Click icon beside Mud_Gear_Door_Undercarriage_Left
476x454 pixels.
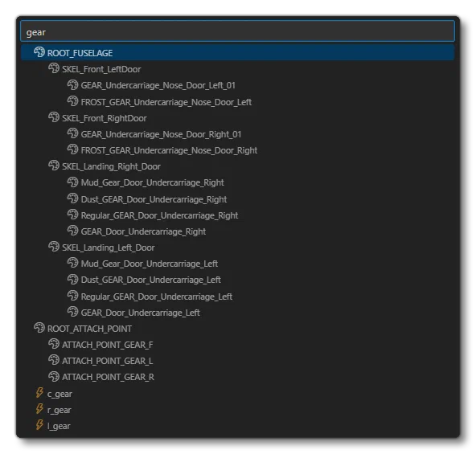pos(72,263)
